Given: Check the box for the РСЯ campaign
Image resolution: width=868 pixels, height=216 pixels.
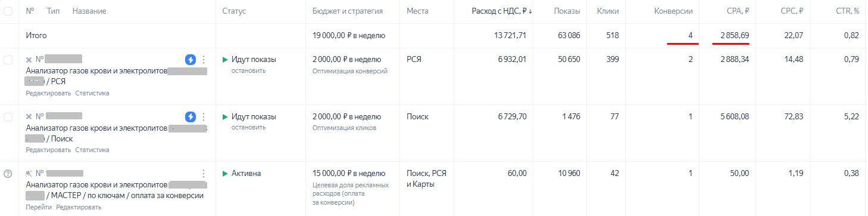Looking at the screenshot, I should 8,60.
